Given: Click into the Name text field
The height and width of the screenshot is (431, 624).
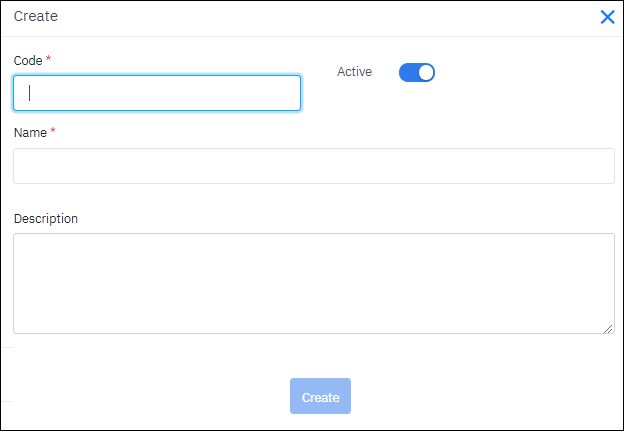Looking at the screenshot, I should pyautogui.click(x=314, y=166).
